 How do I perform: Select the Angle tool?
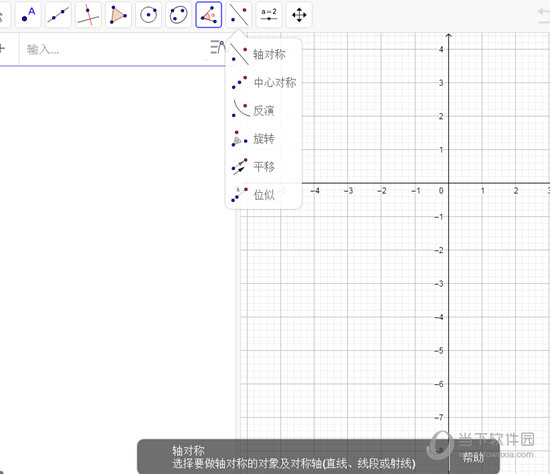(209, 15)
